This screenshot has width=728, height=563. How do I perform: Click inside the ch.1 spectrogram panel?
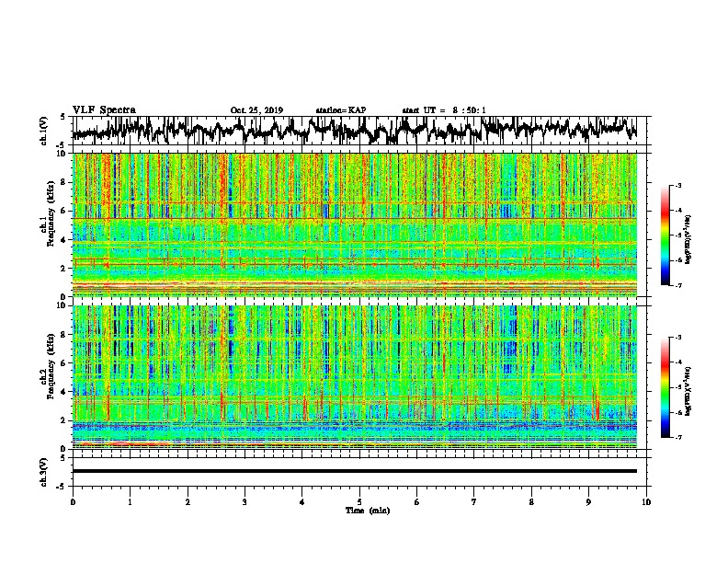pos(354,224)
